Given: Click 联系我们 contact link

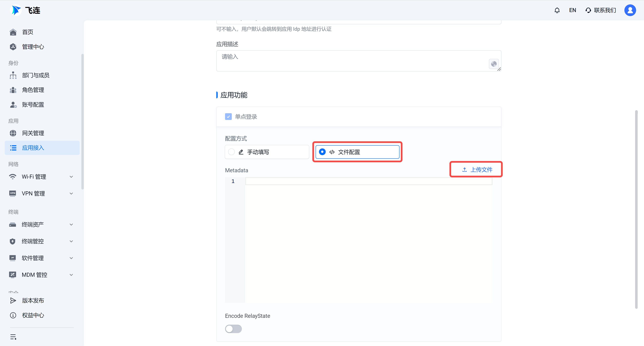Looking at the screenshot, I should [605, 10].
